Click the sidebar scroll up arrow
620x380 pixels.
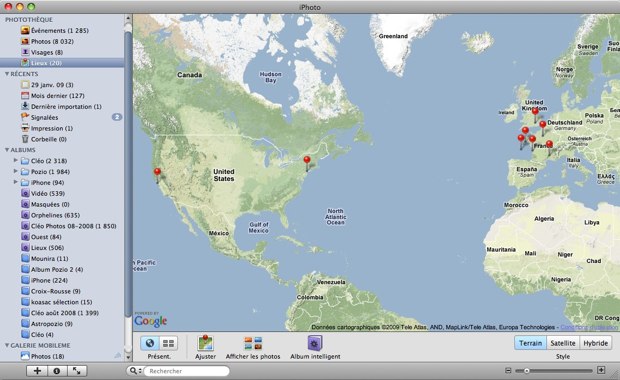[x=128, y=18]
